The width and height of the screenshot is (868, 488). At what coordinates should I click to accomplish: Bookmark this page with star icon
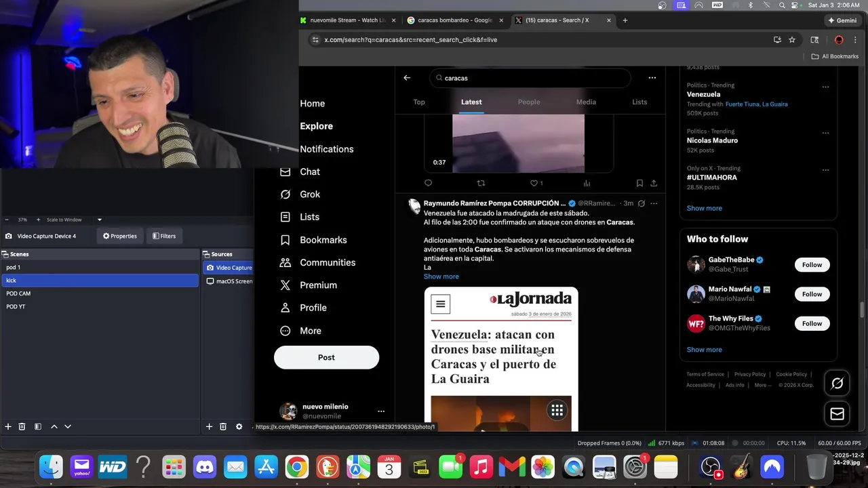click(791, 39)
